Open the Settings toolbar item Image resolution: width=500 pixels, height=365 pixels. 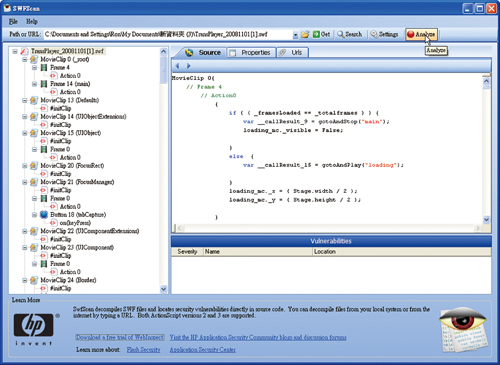pos(384,34)
